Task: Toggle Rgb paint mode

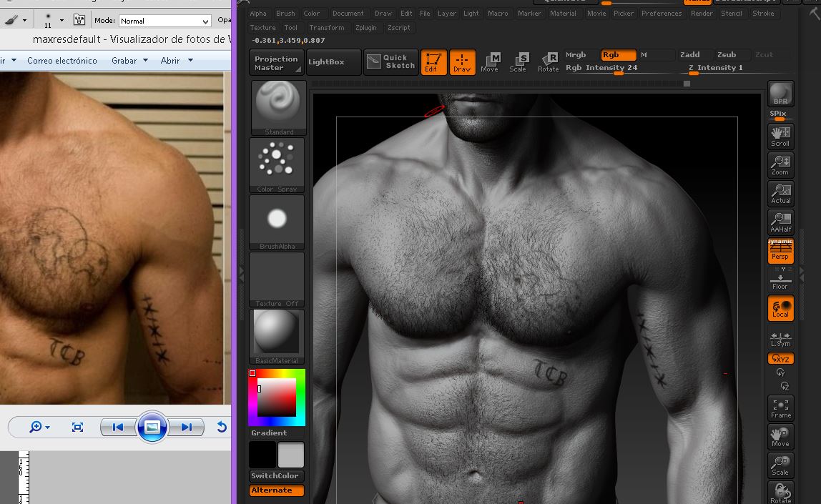Action: 618,55
